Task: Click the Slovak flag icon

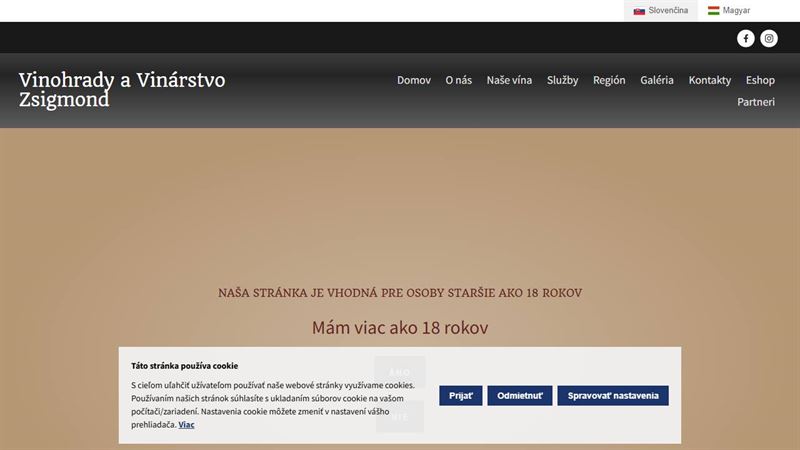Action: [x=639, y=11]
